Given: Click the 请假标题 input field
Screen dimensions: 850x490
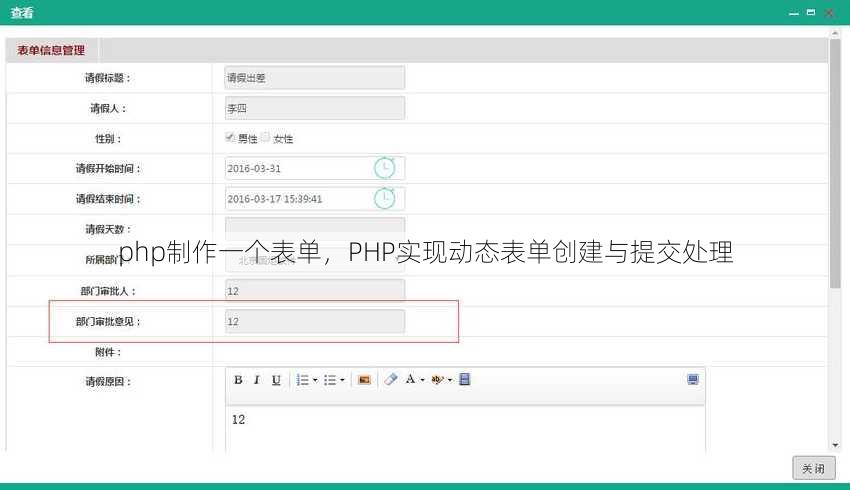Looking at the screenshot, I should click(315, 78).
